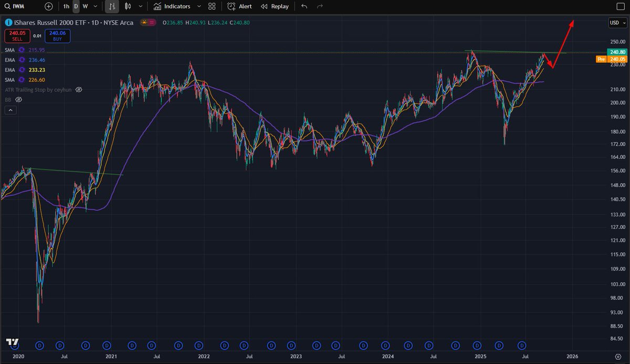This screenshot has width=630, height=364.
Task: Expand the favorite indicators dropdown arrow
Action: (199, 6)
